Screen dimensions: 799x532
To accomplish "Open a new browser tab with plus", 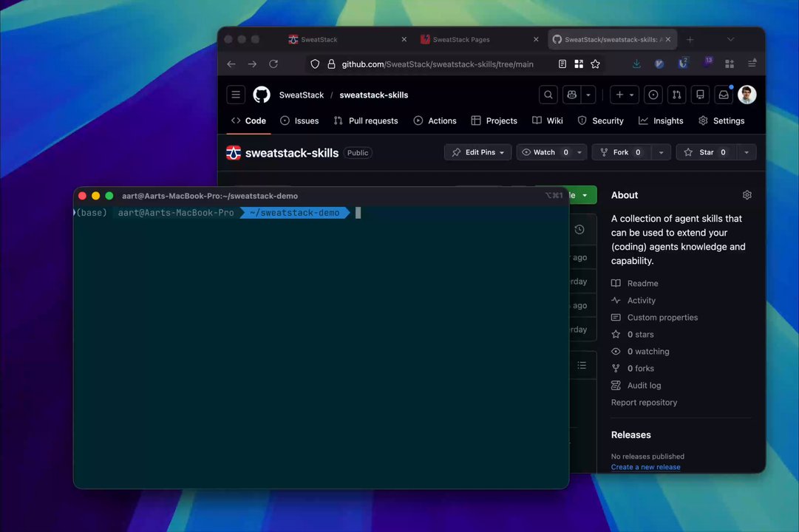I will click(x=690, y=39).
